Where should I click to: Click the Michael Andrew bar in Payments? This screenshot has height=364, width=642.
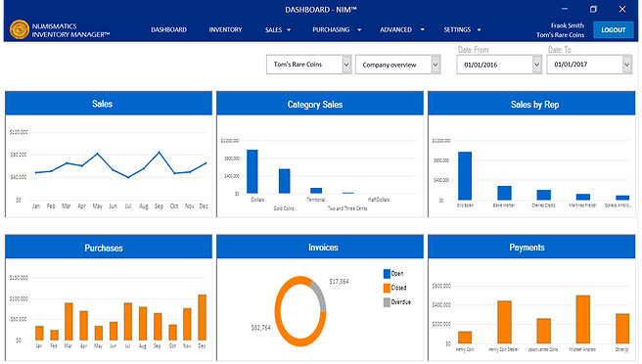point(582,319)
